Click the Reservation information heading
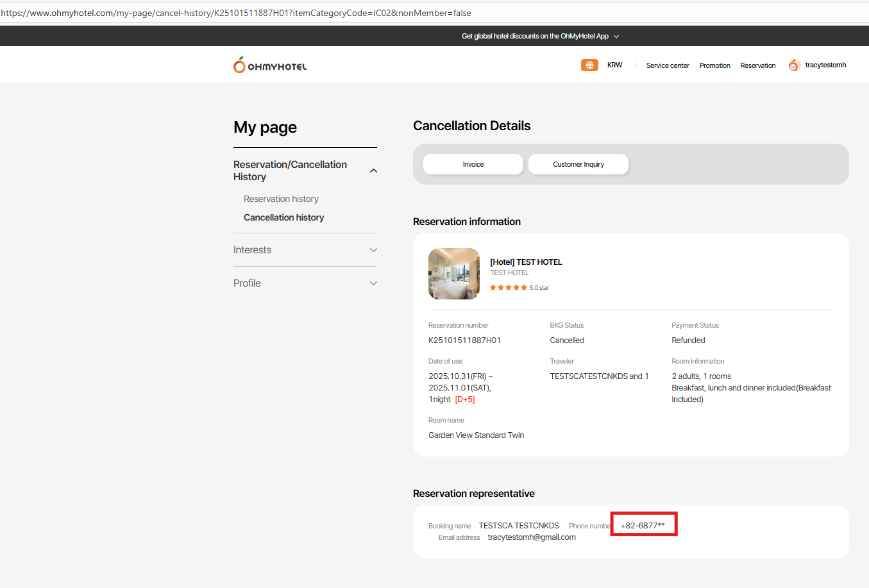 click(466, 222)
